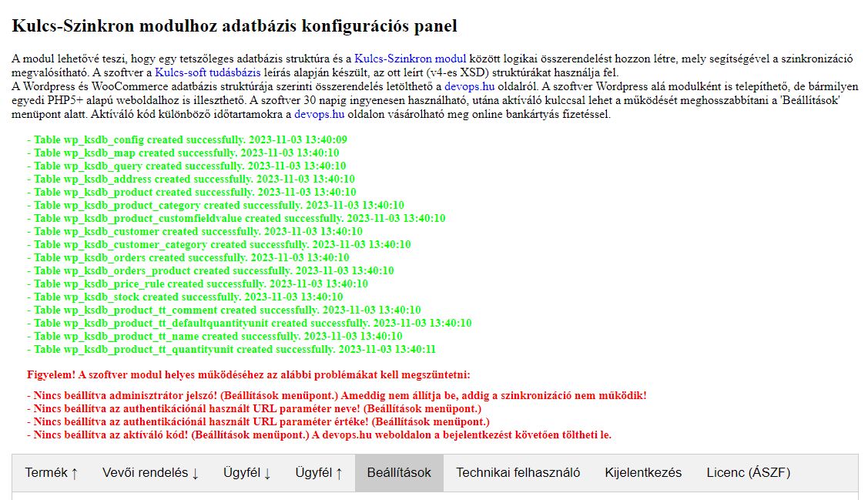The height and width of the screenshot is (500, 868).
Task: Click 'wp_ksdb_orders_product created' line
Action: point(210,270)
